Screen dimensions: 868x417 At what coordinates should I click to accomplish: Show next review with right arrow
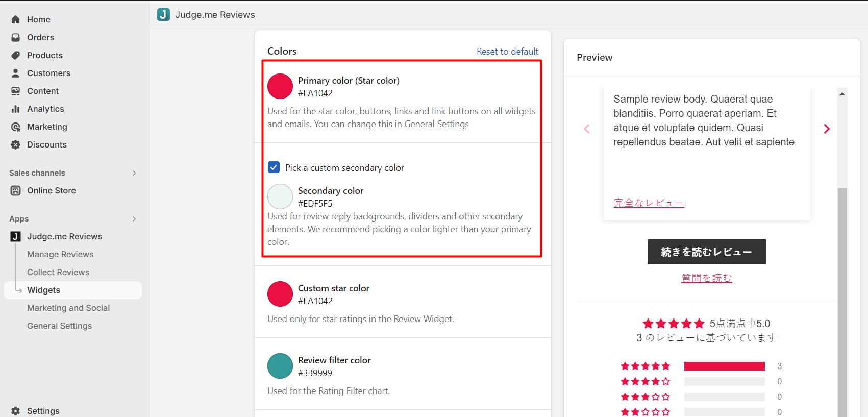coord(827,129)
